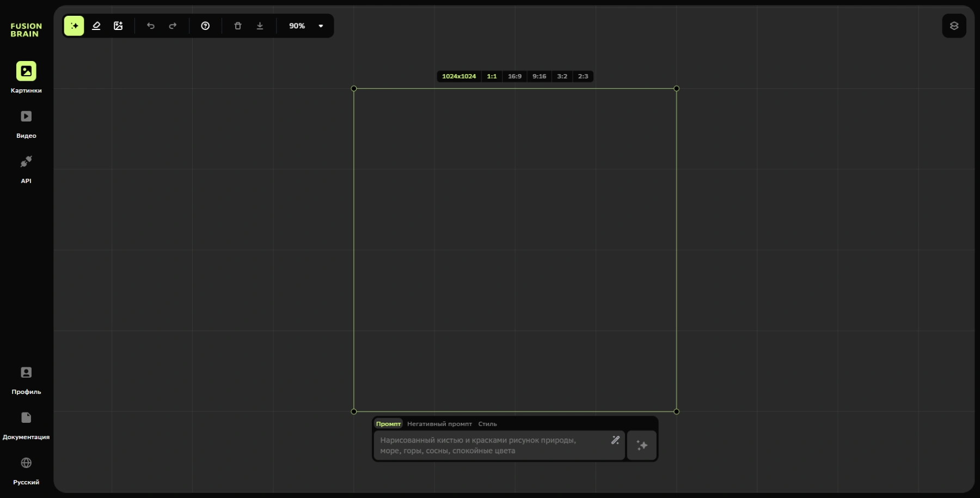This screenshot has width=980, height=498.
Task: Open the help question mark icon
Action: [x=205, y=26]
